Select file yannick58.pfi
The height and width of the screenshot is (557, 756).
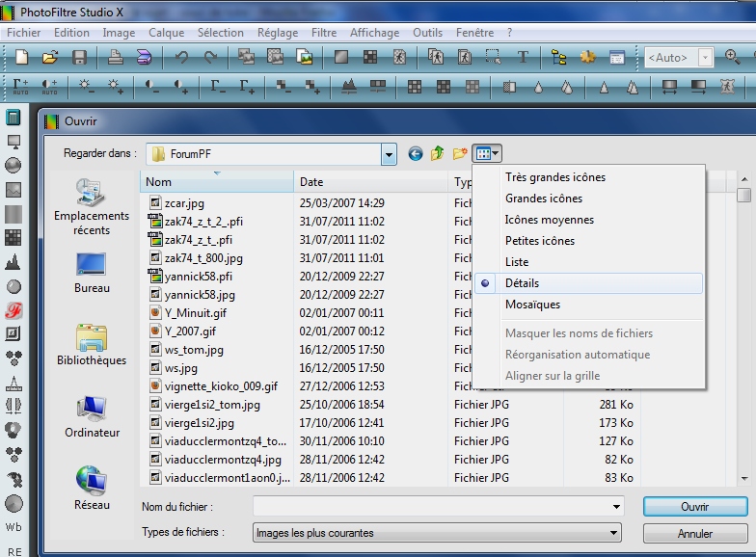tap(199, 277)
